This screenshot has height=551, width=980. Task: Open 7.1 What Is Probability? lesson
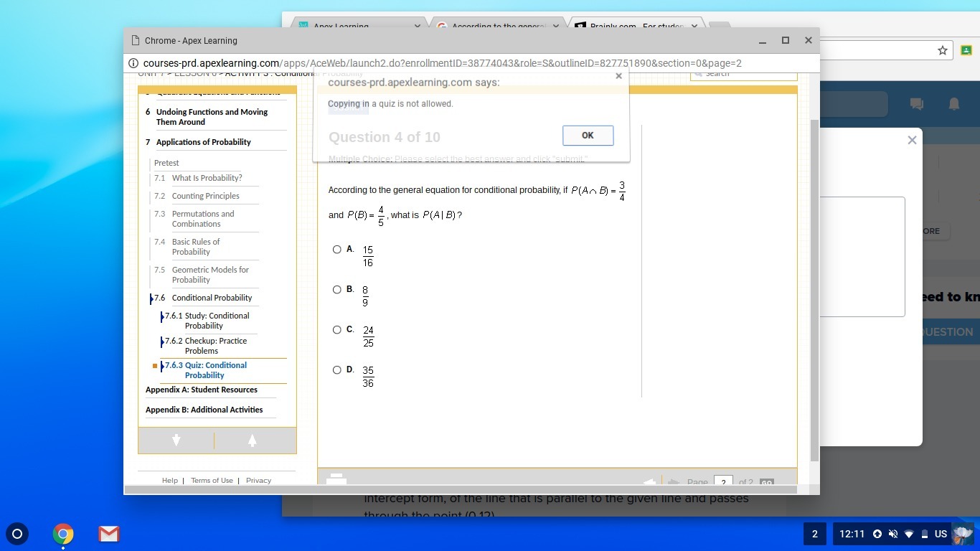click(x=207, y=178)
